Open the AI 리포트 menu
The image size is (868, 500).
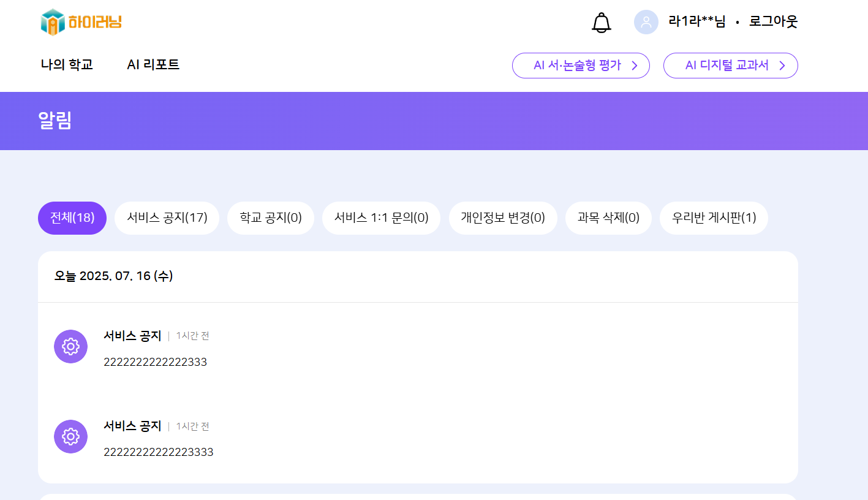(153, 65)
